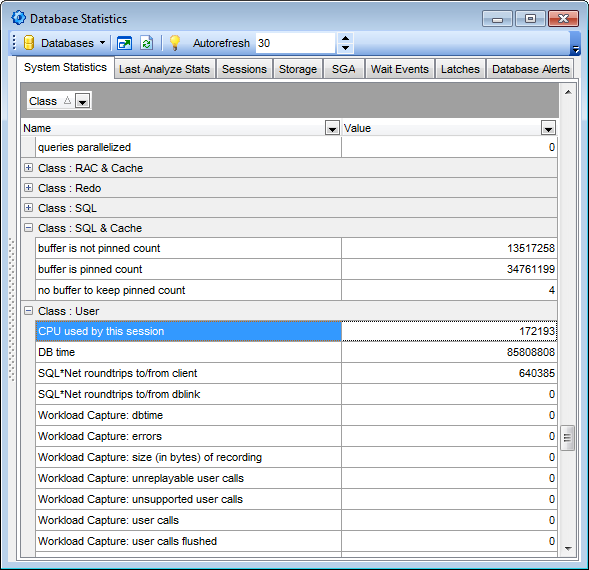This screenshot has width=589, height=570.
Task: Click the Autorefresh value field showing 30
Action: 295,43
